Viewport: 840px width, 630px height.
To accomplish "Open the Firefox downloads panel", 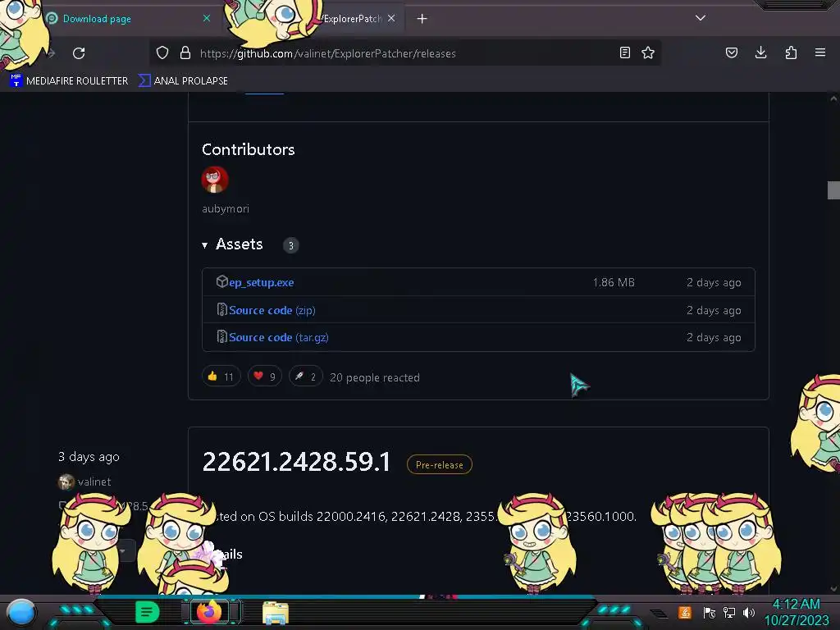I will click(x=760, y=52).
